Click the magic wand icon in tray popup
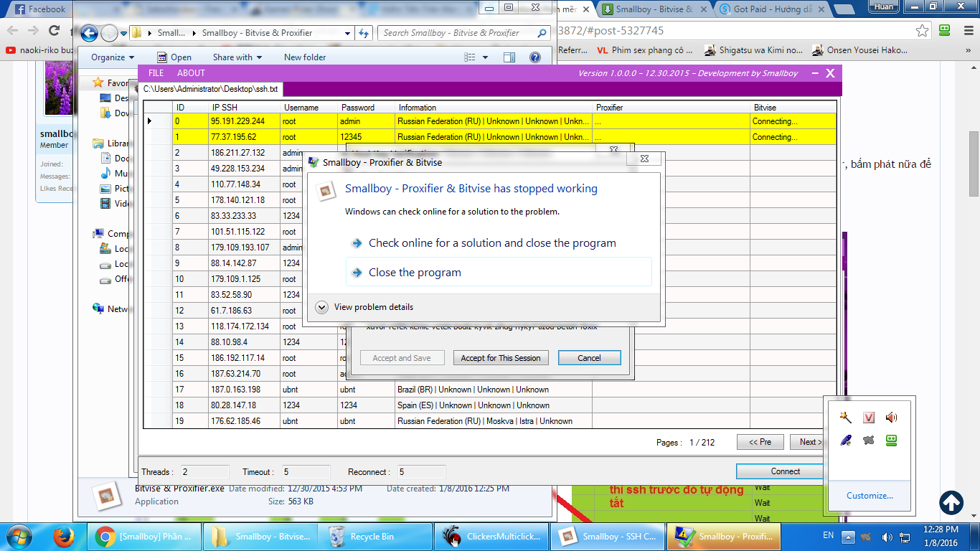 (x=847, y=417)
